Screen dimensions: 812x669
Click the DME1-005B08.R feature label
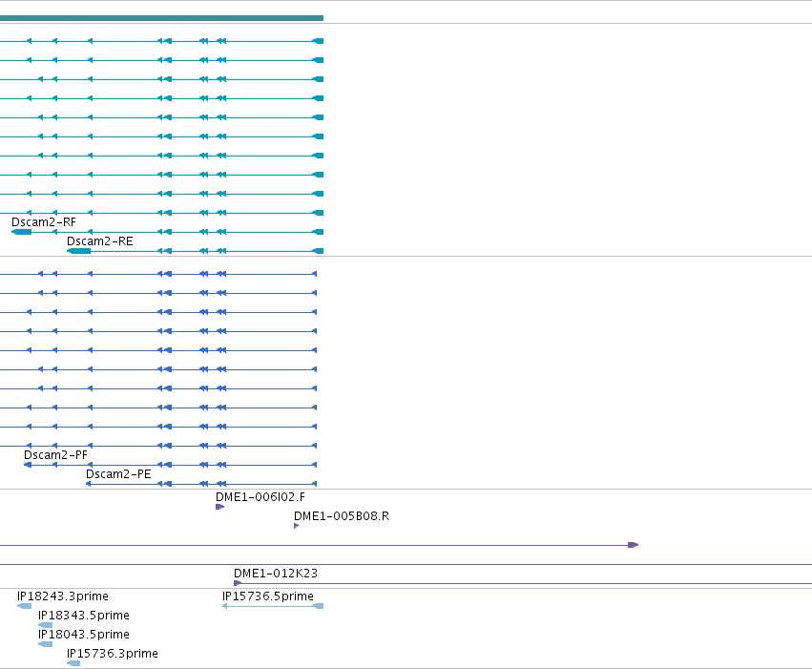[x=342, y=516]
